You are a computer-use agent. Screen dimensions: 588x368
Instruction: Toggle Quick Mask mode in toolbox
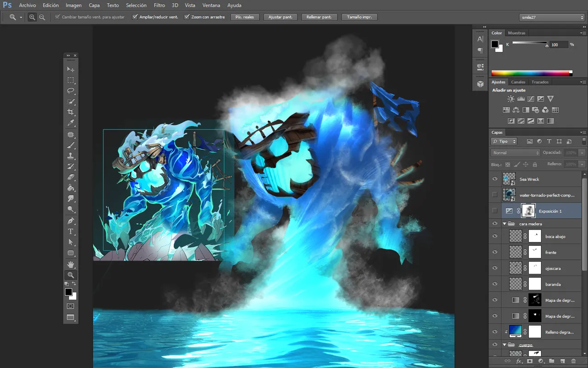pyautogui.click(x=70, y=306)
